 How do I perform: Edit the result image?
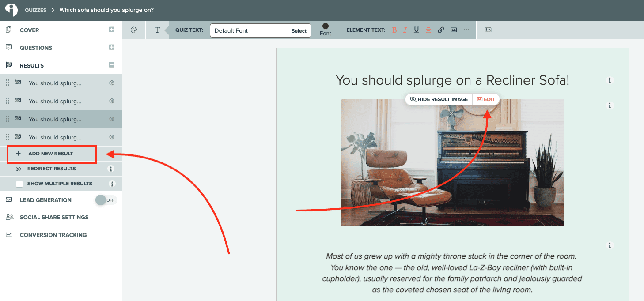coord(486,99)
